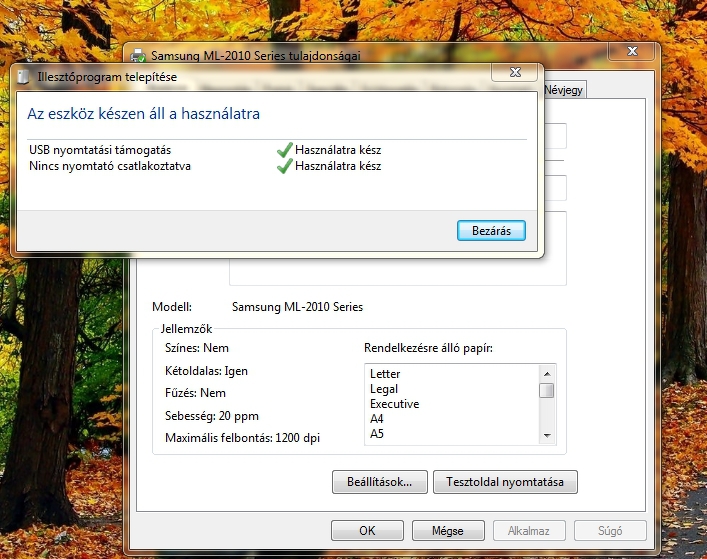The image size is (707, 559).
Task: Close the Samsung ML-2010 Series properties window
Action: tap(632, 51)
